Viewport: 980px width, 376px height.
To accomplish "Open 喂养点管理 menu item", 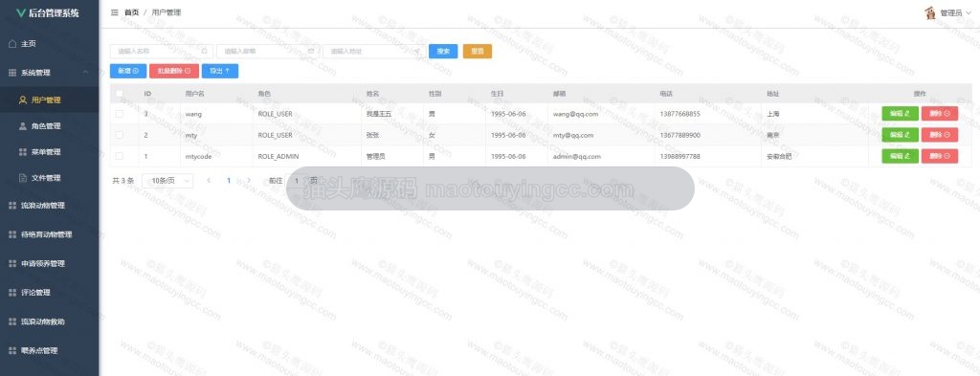I will coord(50,350).
